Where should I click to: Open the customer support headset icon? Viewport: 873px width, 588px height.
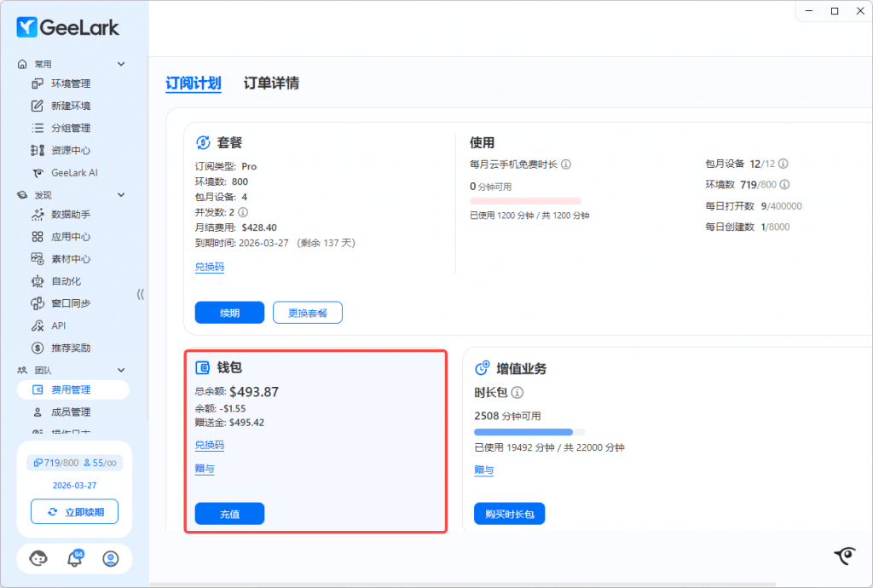(38, 559)
